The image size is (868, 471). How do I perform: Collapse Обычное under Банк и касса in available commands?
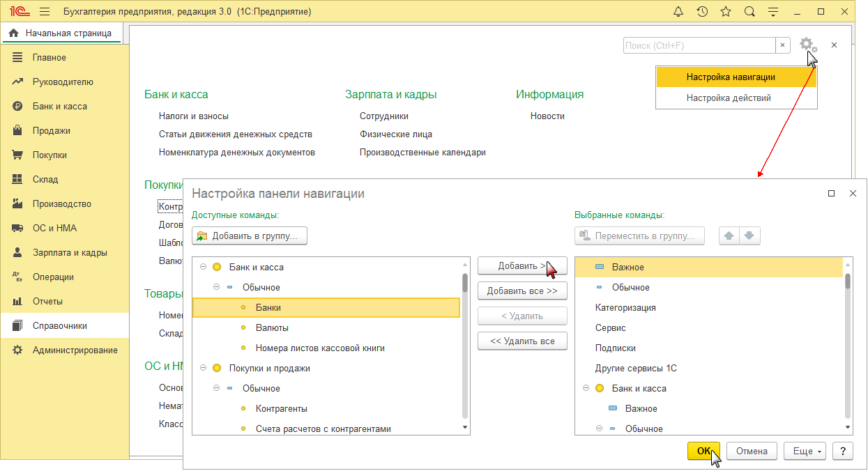(216, 287)
